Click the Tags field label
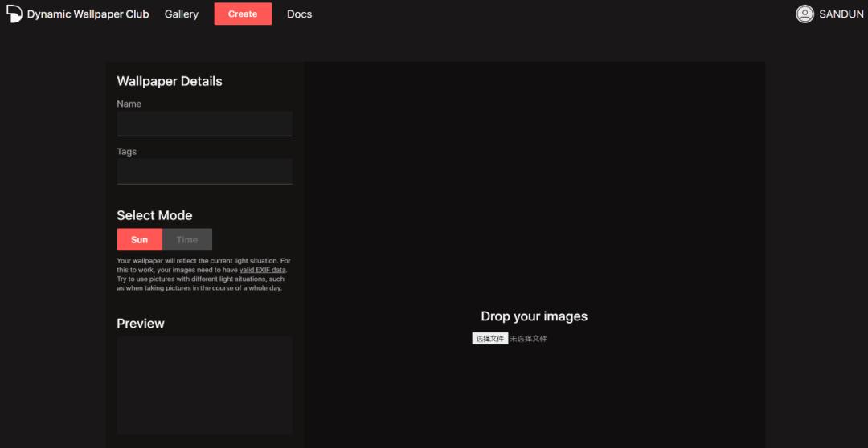Screen dimensions: 868x448 tap(127, 152)
